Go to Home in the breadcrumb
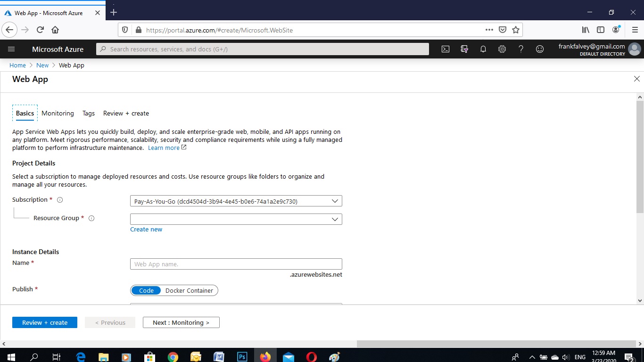The width and height of the screenshot is (644, 362). [18, 65]
